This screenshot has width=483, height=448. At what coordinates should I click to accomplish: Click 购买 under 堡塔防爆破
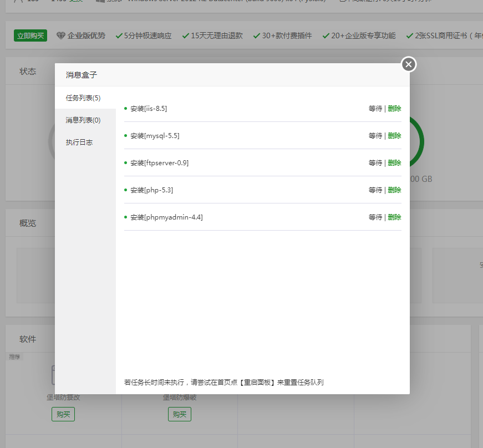[180, 414]
